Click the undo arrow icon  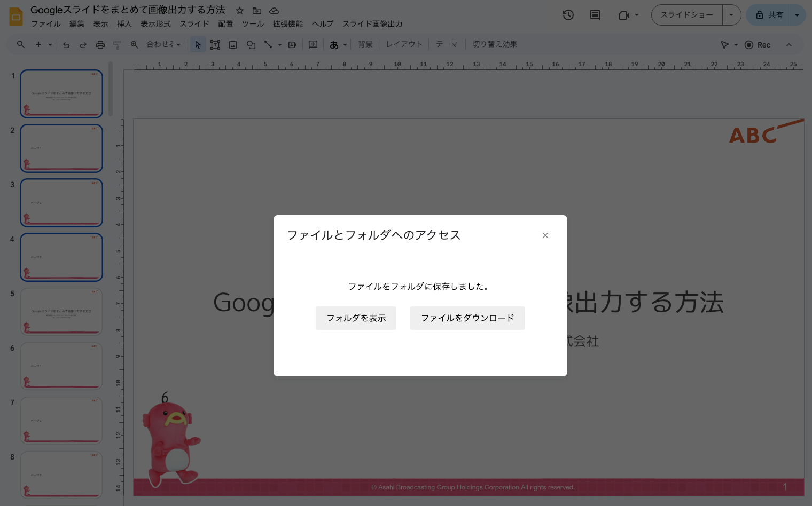click(x=66, y=45)
